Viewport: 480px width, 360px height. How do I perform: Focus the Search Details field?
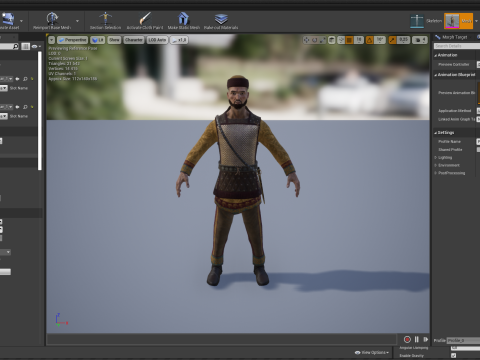457,46
